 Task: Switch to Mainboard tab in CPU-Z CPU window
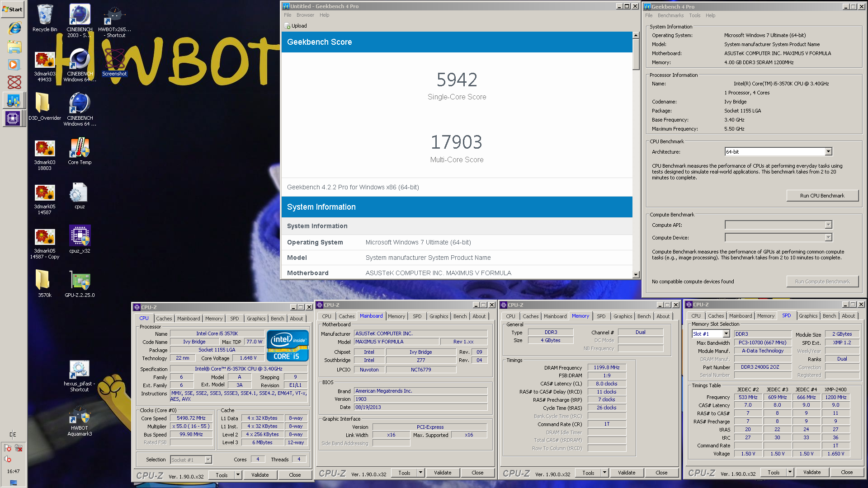coord(189,319)
